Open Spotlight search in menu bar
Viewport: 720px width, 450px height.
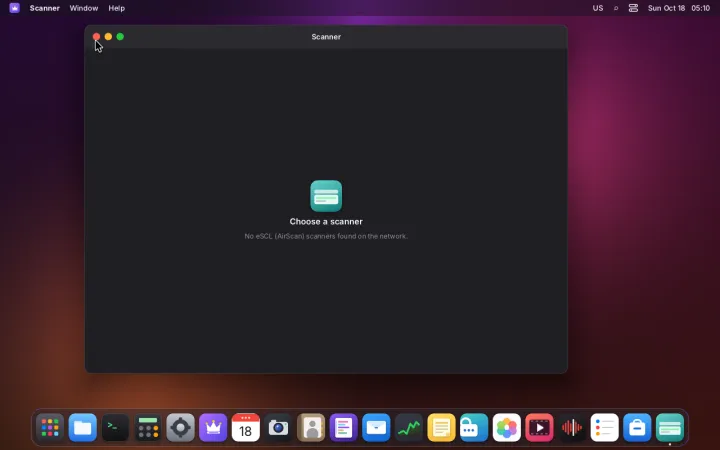click(x=616, y=8)
